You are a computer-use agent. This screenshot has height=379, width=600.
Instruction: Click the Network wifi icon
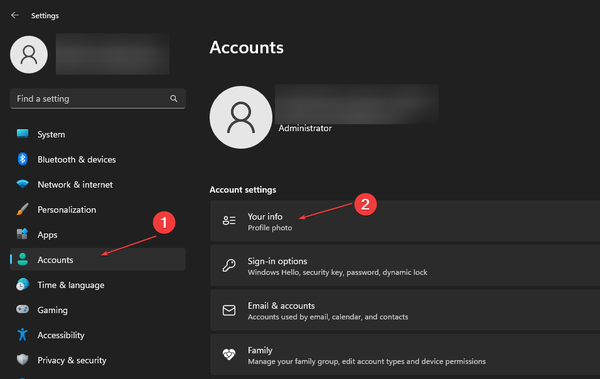[23, 184]
